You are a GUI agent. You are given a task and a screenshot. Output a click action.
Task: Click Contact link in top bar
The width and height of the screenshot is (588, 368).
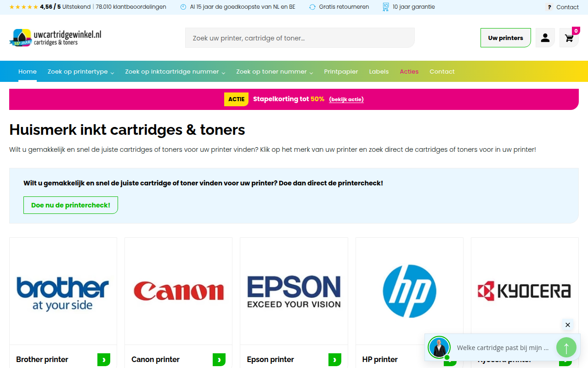click(567, 7)
